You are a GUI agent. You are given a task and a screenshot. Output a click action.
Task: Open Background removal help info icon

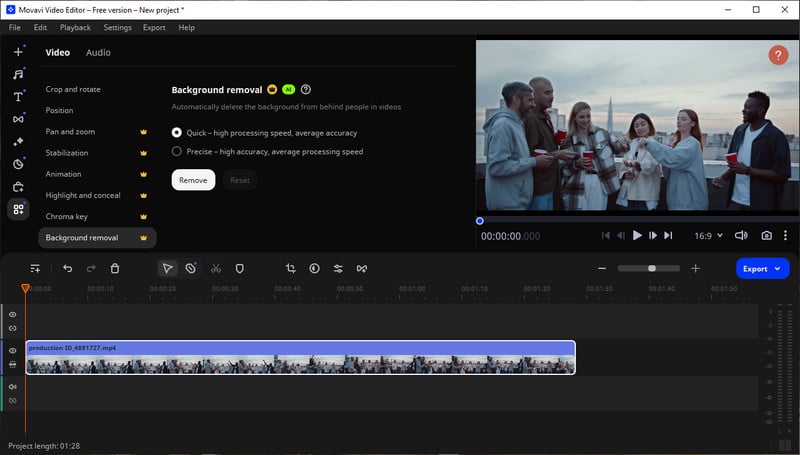(306, 89)
